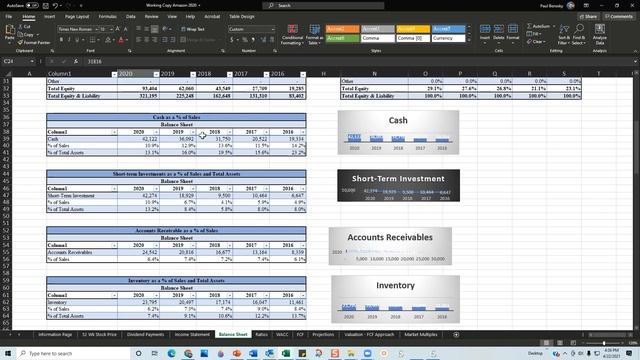
Task: Click the Insert Function fx icon
Action: 76,61
